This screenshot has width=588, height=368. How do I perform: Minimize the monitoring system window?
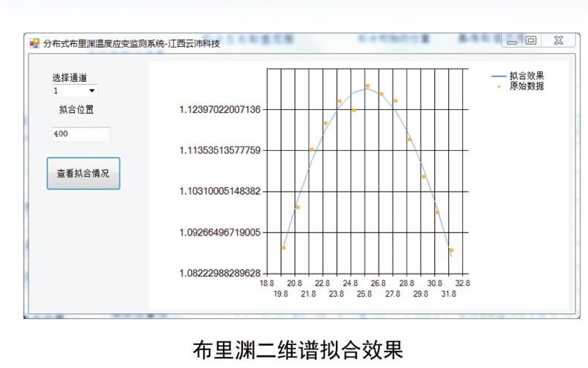(x=511, y=42)
